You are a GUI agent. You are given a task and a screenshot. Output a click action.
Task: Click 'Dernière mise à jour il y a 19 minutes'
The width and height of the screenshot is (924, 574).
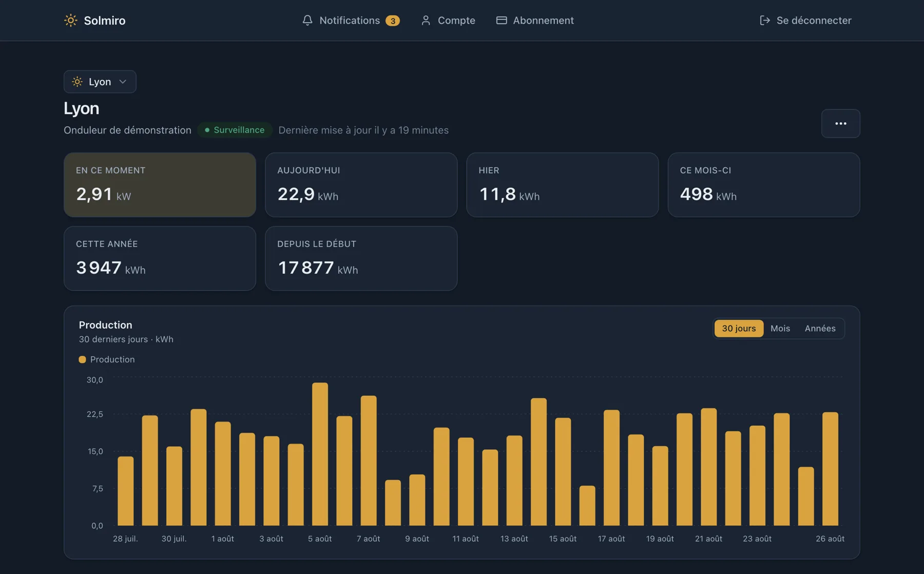pos(363,130)
